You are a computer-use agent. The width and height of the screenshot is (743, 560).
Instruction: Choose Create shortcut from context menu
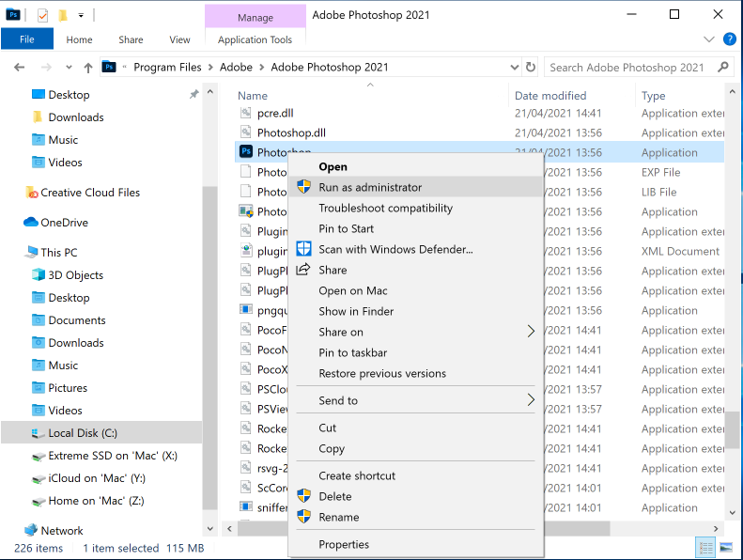click(x=416, y=475)
